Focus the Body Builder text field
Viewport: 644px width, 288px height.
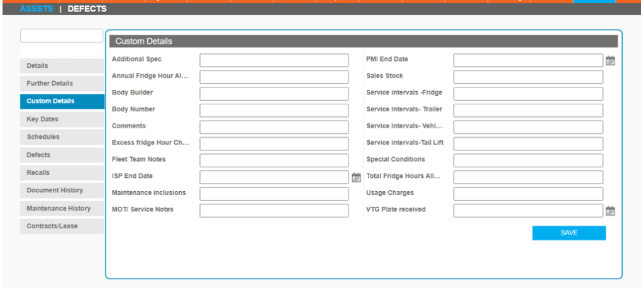(x=274, y=94)
